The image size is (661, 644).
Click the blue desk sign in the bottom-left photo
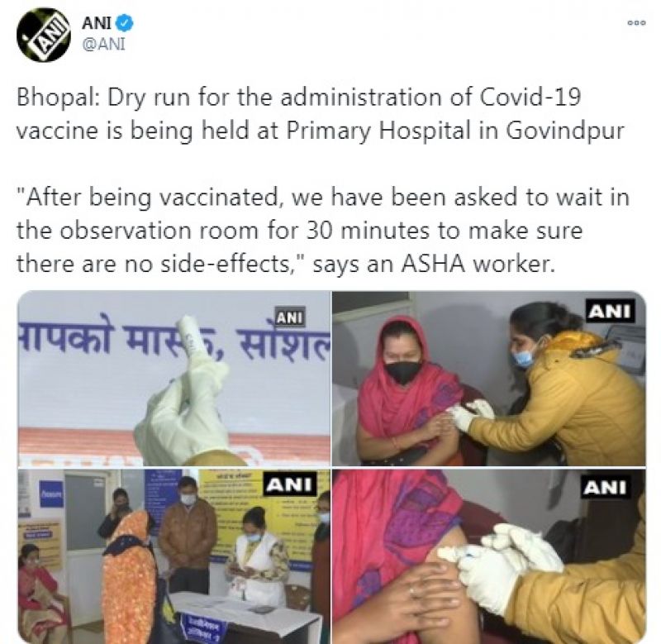pos(202,627)
